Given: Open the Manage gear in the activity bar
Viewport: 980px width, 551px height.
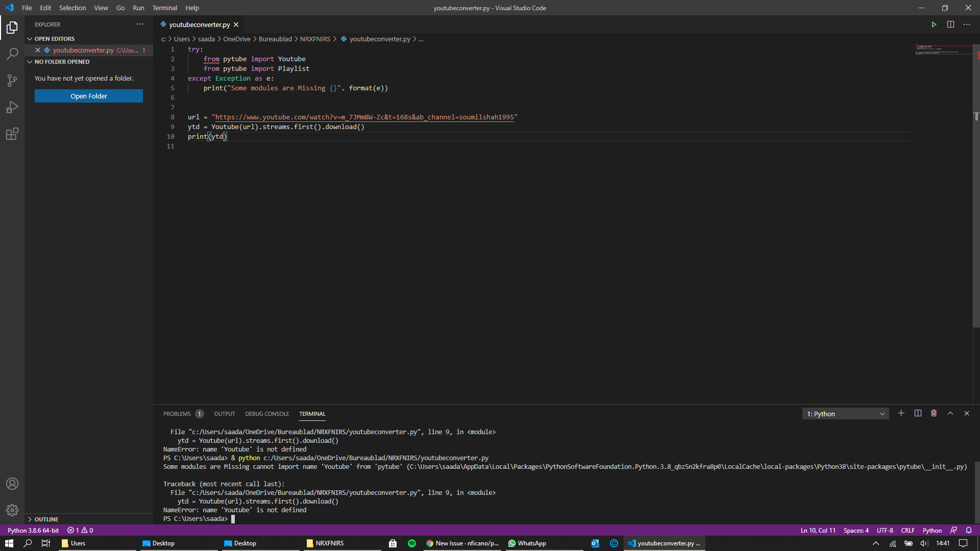Looking at the screenshot, I should click(12, 510).
